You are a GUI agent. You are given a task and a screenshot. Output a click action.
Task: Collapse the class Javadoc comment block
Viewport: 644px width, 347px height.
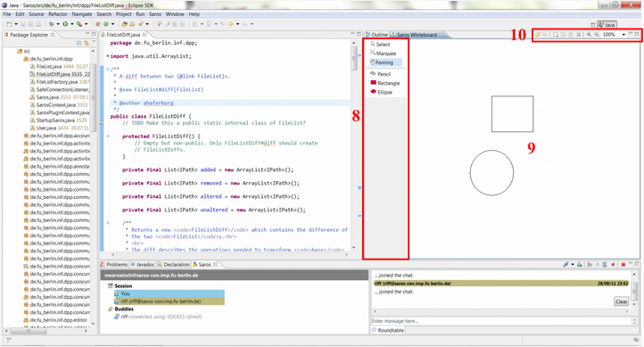(x=108, y=69)
